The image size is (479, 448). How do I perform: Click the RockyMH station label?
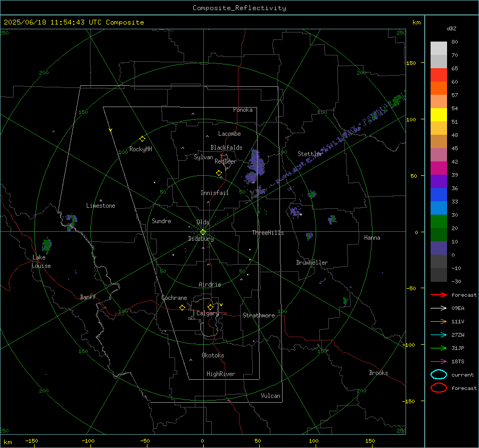pos(141,149)
